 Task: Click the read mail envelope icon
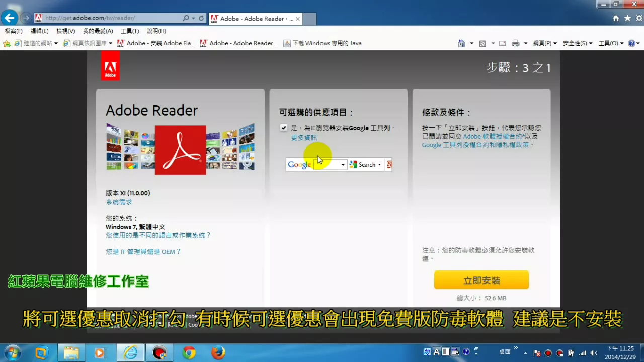(x=502, y=43)
